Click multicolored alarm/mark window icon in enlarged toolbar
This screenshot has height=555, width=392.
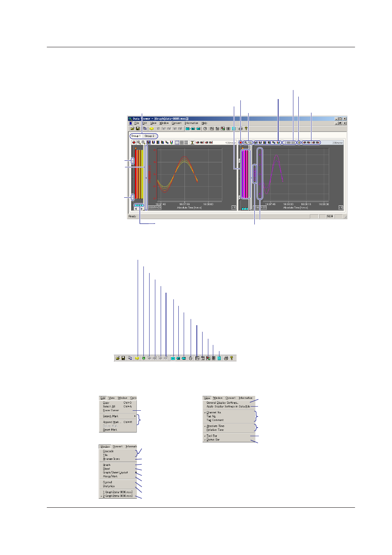pyautogui.click(x=208, y=358)
